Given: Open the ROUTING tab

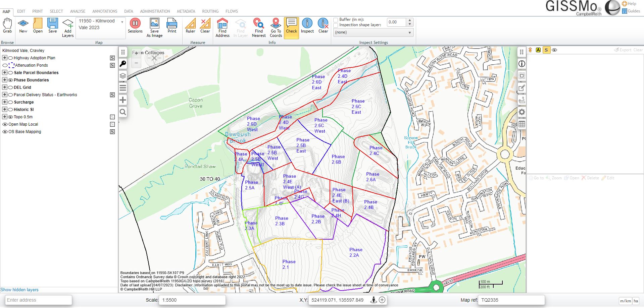Looking at the screenshot, I should pos(210,11).
